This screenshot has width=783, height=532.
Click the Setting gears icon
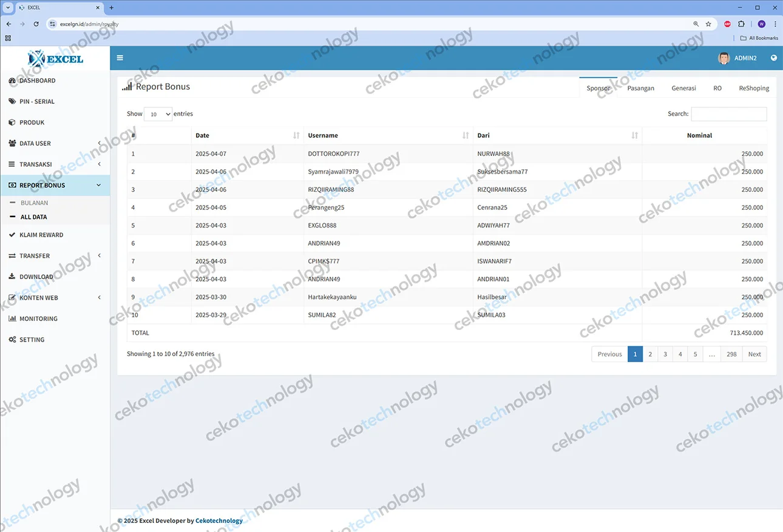[12, 340]
